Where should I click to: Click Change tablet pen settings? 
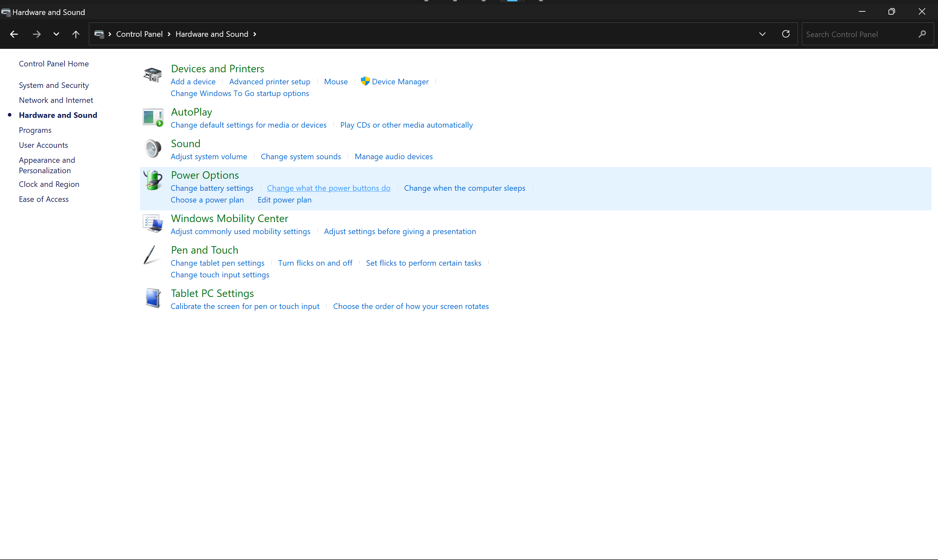(217, 263)
